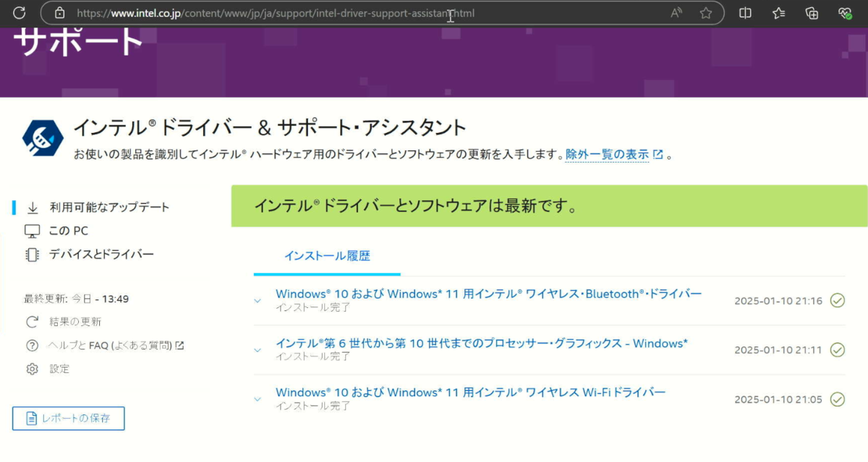Viewport: 868px width, 462px height.
Task: Click the サポート page heading
Action: click(79, 42)
